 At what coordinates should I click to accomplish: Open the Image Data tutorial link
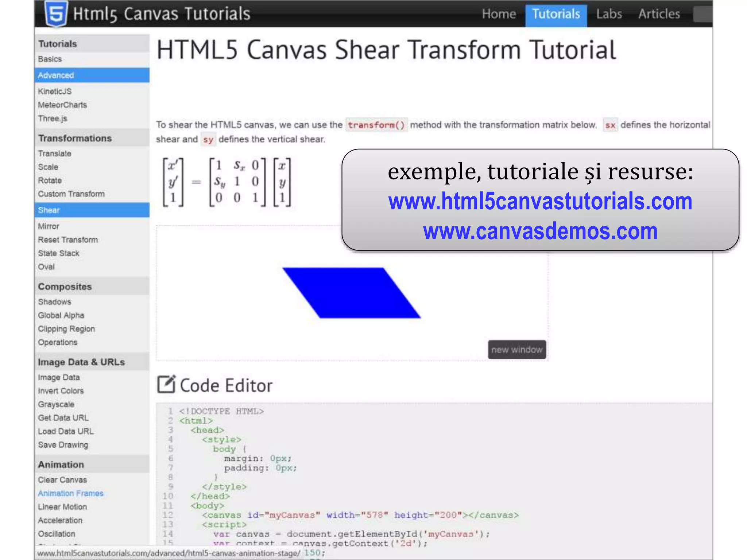pos(59,377)
